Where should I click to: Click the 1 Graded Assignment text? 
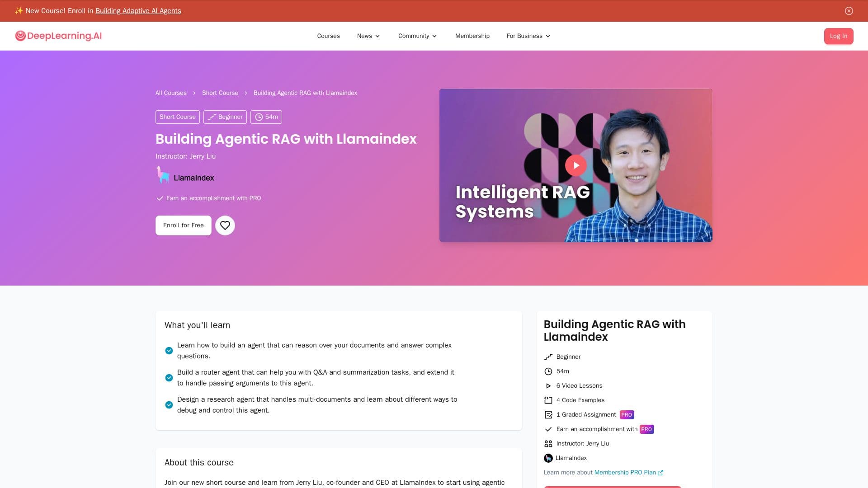[x=586, y=415]
